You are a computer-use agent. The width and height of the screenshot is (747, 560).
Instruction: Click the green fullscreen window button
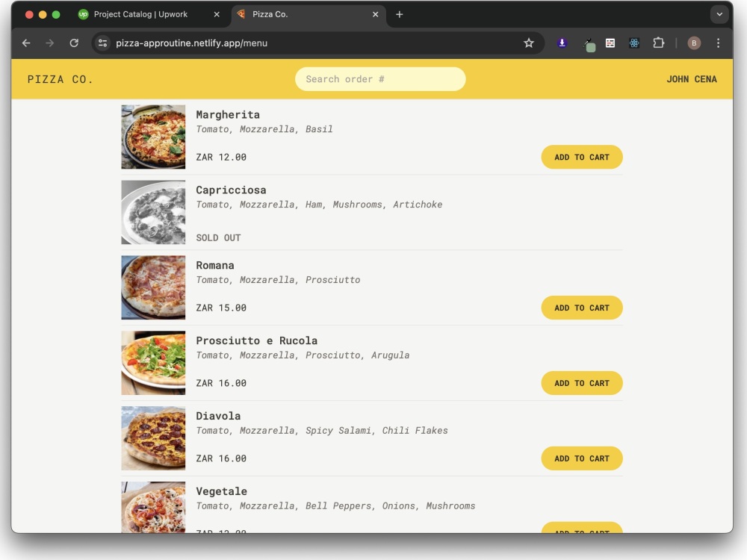(x=56, y=15)
